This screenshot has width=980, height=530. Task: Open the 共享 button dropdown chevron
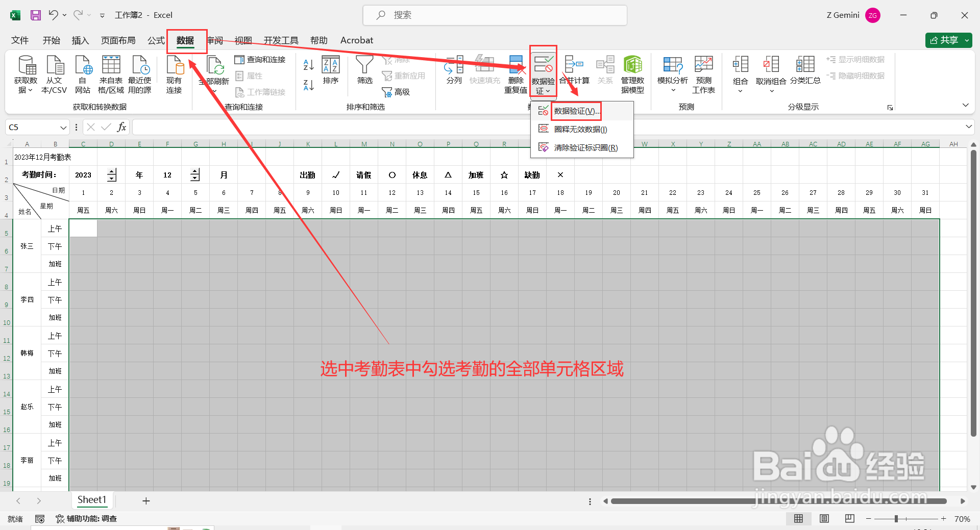(x=967, y=40)
